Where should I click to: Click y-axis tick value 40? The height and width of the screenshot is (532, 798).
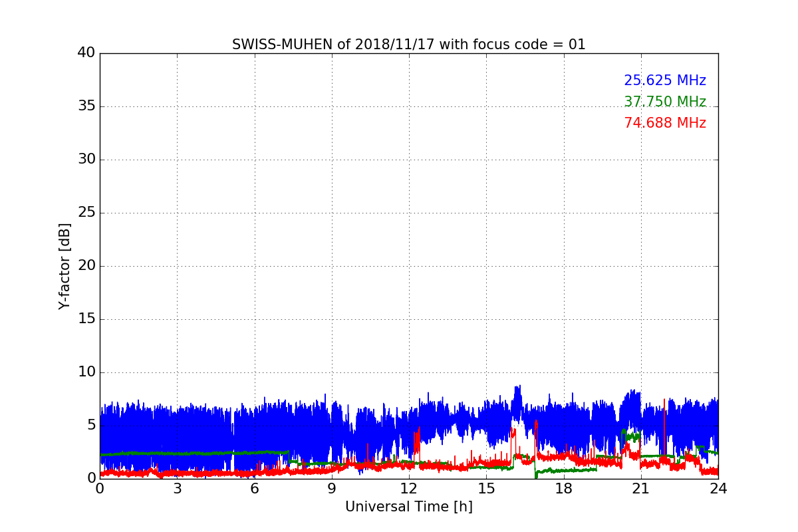[x=86, y=53]
